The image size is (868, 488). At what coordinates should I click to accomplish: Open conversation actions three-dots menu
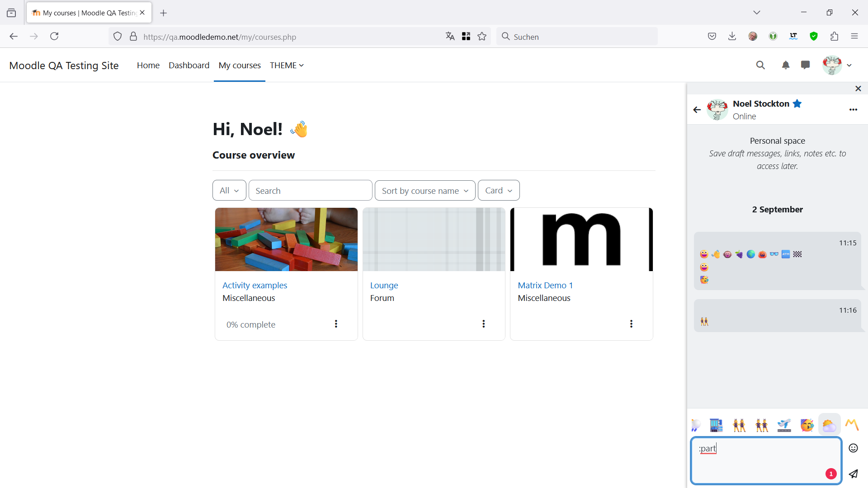pyautogui.click(x=853, y=110)
